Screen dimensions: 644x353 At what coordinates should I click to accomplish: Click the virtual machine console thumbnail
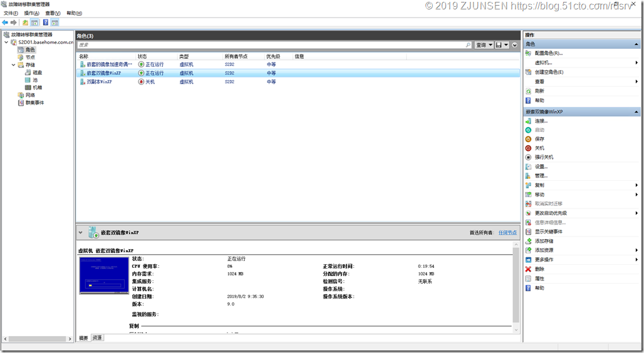coord(104,275)
